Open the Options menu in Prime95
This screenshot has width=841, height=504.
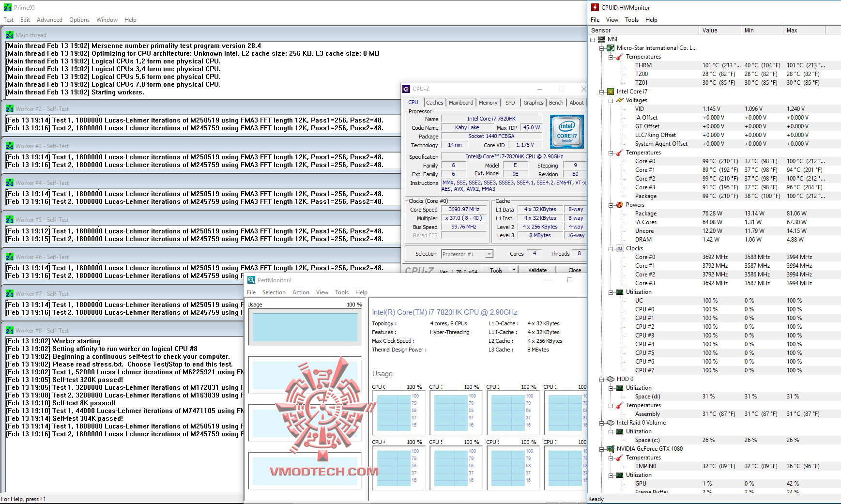pyautogui.click(x=79, y=20)
